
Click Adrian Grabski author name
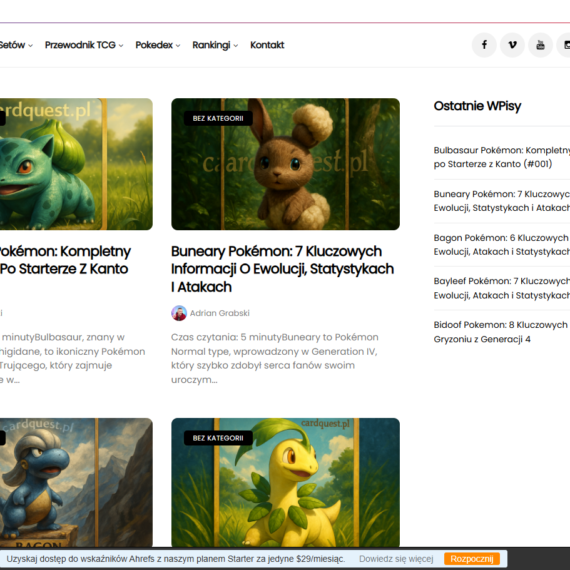(220, 313)
